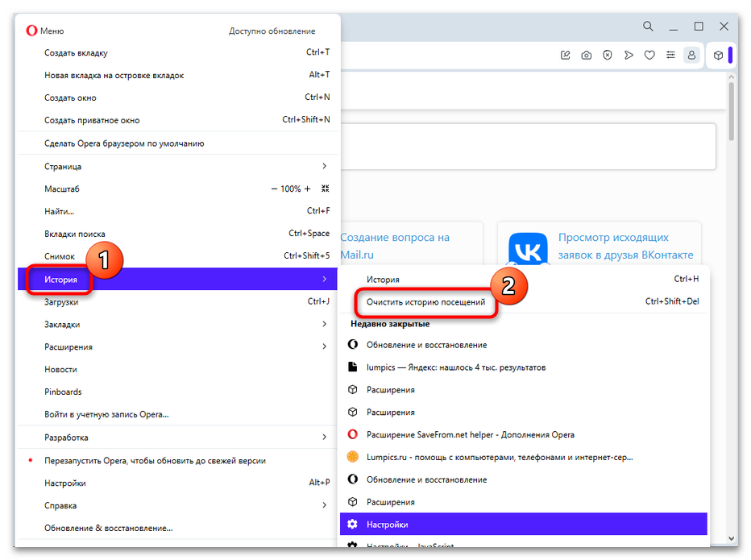
Task: Reopen Lumpics.ru help site entry
Action: pyautogui.click(x=524, y=457)
